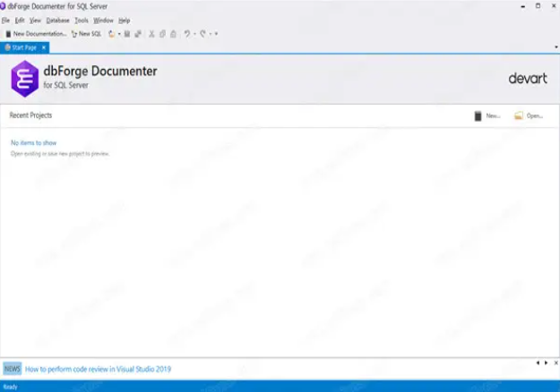560x392 pixels.
Task: Open the toolbar overflow options arrow
Action: [x=216, y=34]
